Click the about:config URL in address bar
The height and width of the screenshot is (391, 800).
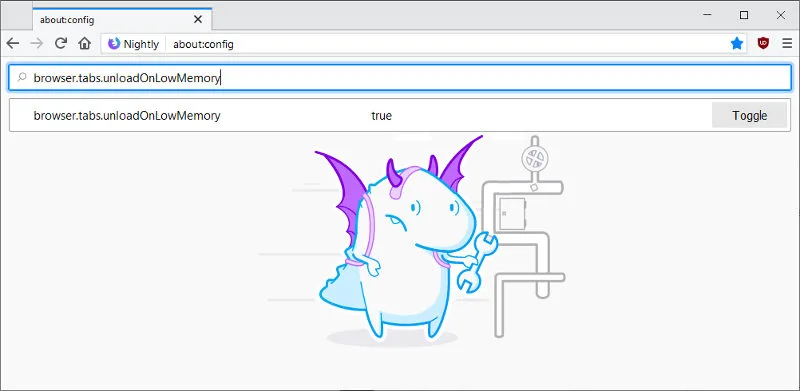[x=203, y=44]
